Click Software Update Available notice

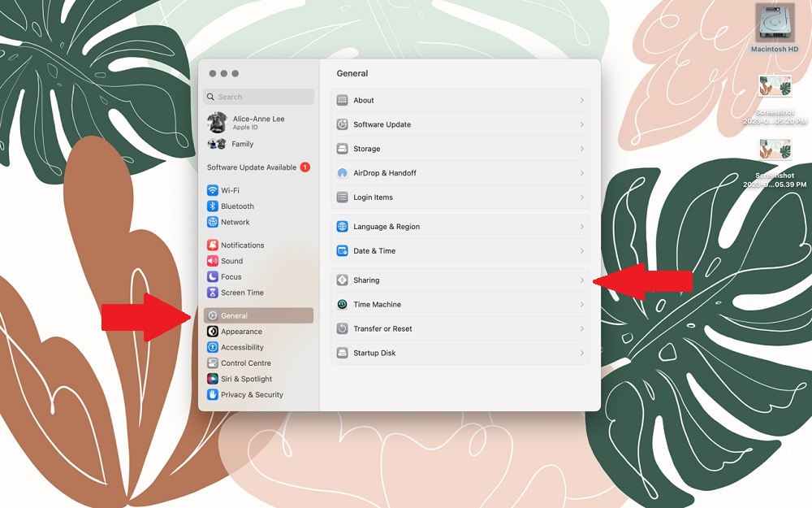[x=258, y=167]
